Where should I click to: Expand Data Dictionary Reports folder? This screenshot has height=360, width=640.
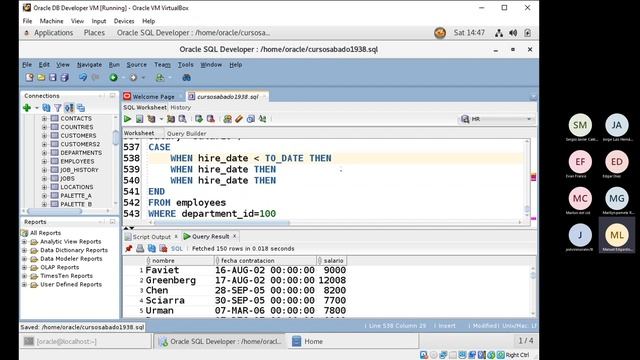(x=24, y=250)
